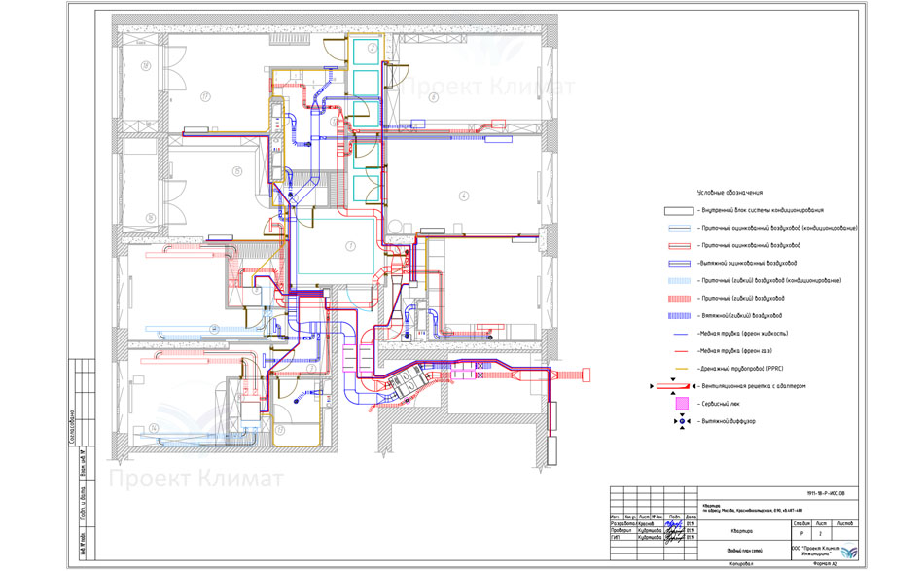Click the exhaust diffuser legend symbol

[x=682, y=421]
